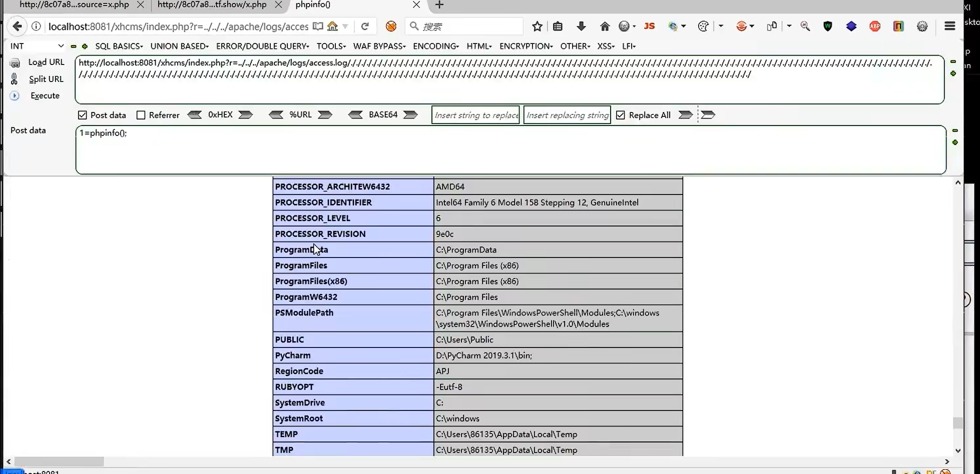Image resolution: width=980 pixels, height=474 pixels.
Task: Open the ENCRYPTION dropdown menu
Action: pos(526,46)
